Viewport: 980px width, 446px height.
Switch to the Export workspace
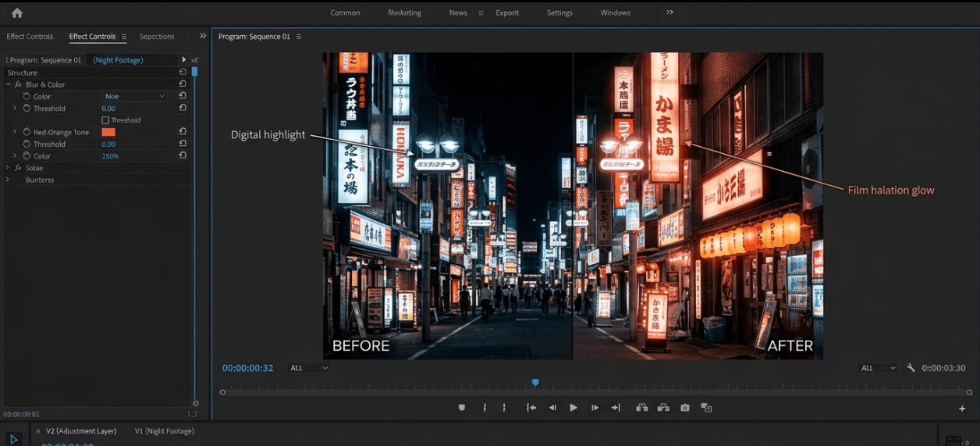click(x=507, y=12)
